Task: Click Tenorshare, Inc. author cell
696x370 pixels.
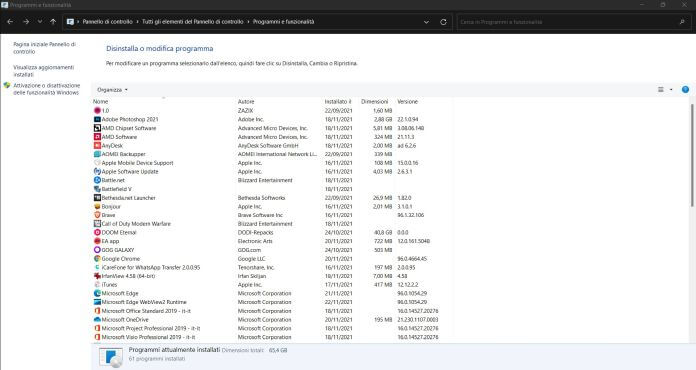Action: pyautogui.click(x=256, y=268)
